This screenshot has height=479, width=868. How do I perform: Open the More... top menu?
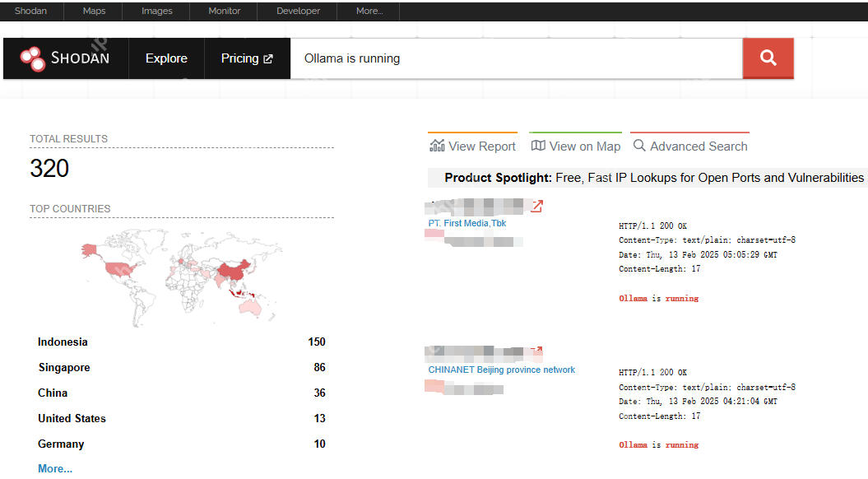click(x=369, y=11)
